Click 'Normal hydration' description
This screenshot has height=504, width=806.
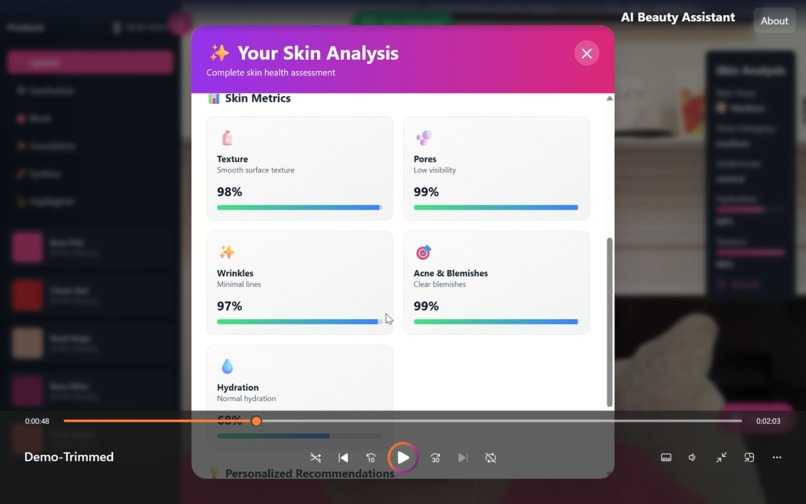point(246,399)
